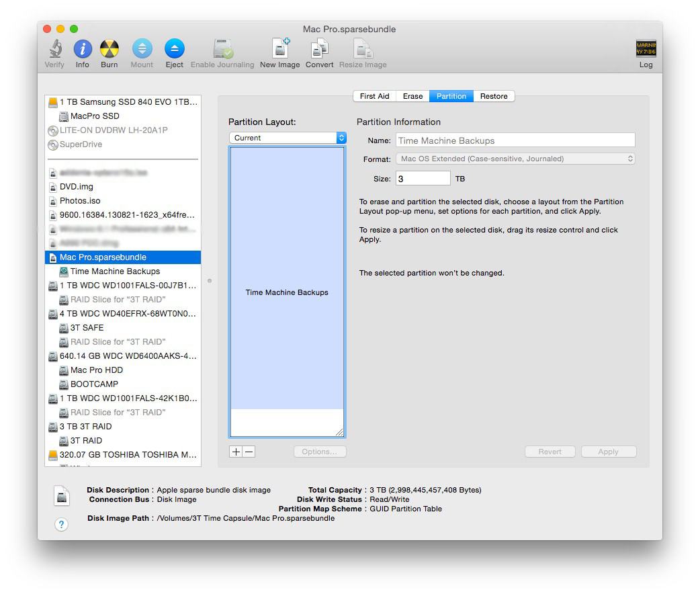
Task: Click the partition Name text field
Action: point(516,140)
